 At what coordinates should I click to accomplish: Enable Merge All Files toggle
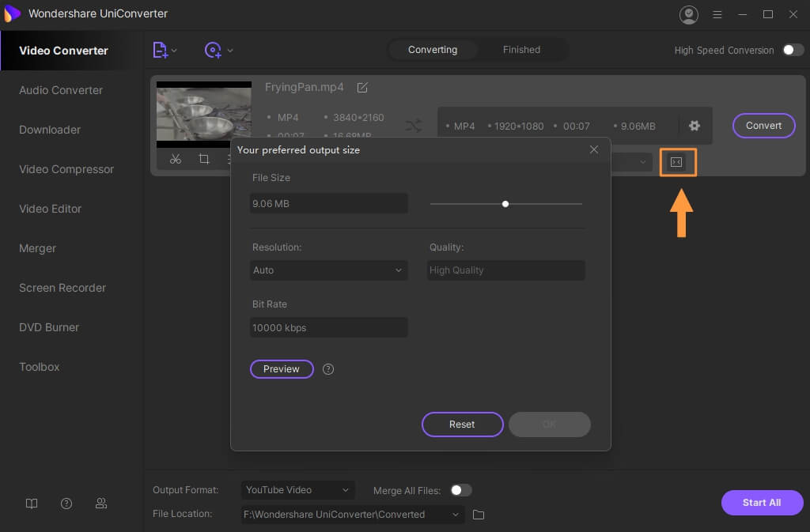(x=460, y=490)
